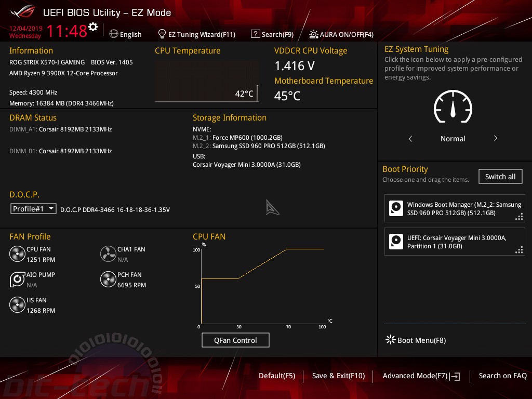Click the time settings gear icon
The image size is (532, 399).
[93, 26]
